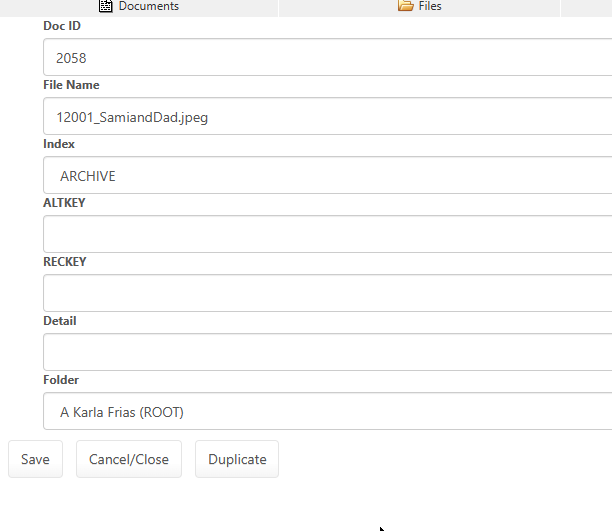Click the File Name label text
The height and width of the screenshot is (531, 612).
pyautogui.click(x=71, y=85)
